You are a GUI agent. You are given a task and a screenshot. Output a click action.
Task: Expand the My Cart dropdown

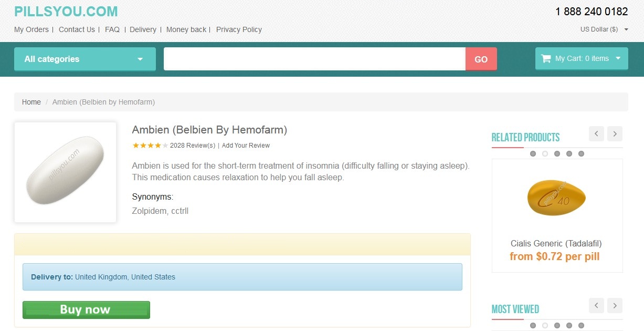[x=582, y=58]
